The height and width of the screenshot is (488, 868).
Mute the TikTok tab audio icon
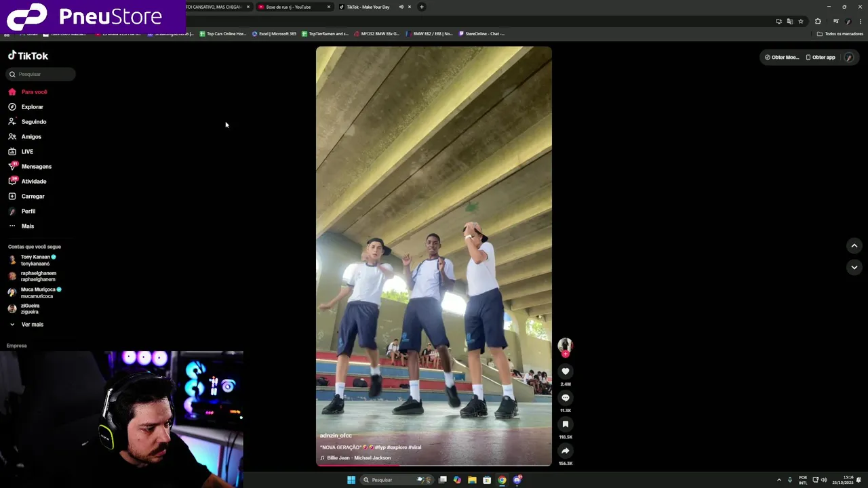click(x=401, y=7)
